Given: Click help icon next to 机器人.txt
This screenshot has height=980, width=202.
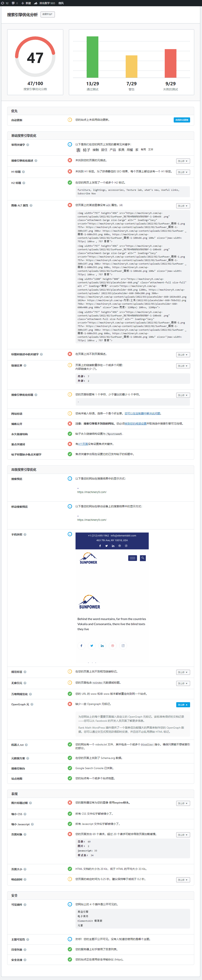Looking at the screenshot, I should click(x=26, y=745).
